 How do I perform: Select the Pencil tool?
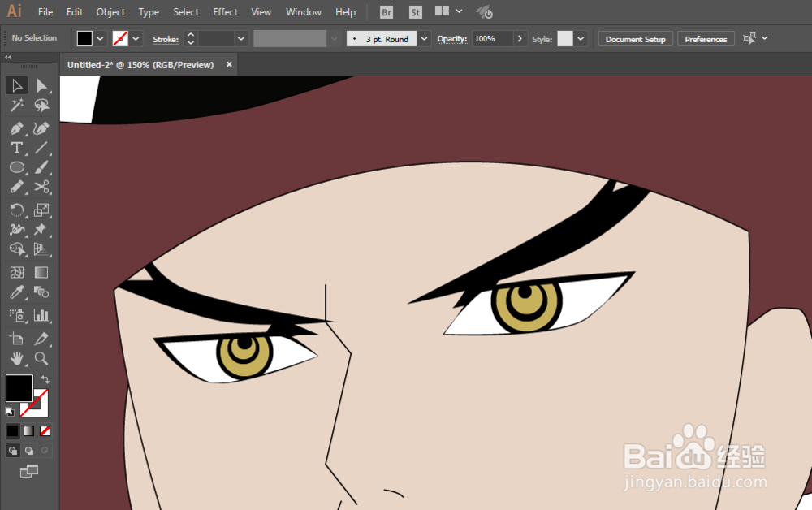click(x=16, y=187)
